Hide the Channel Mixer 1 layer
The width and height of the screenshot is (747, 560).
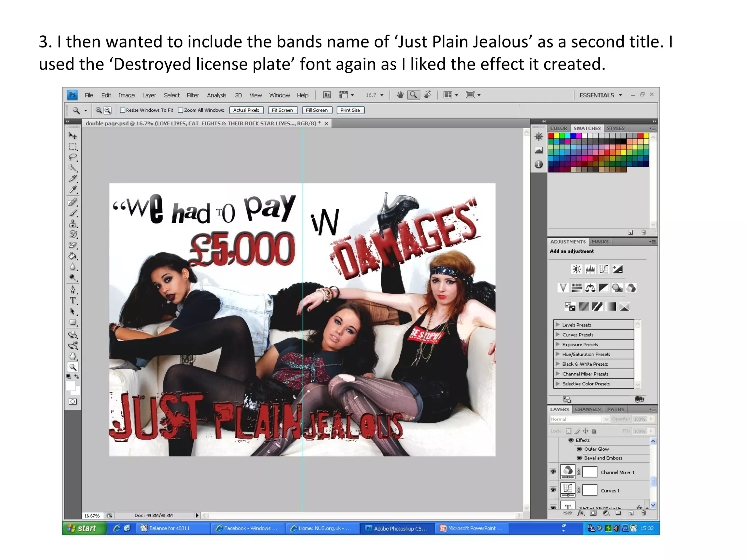553,472
